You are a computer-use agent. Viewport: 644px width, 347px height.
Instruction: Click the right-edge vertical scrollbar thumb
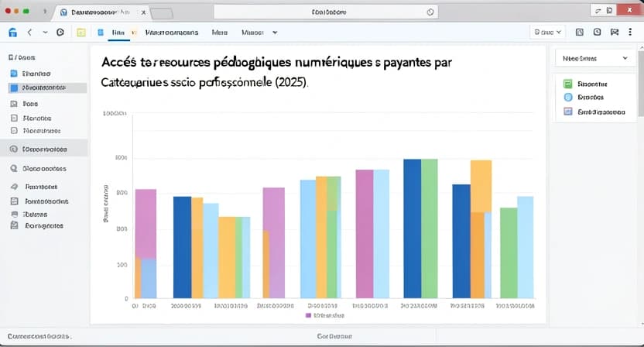pyautogui.click(x=641, y=83)
